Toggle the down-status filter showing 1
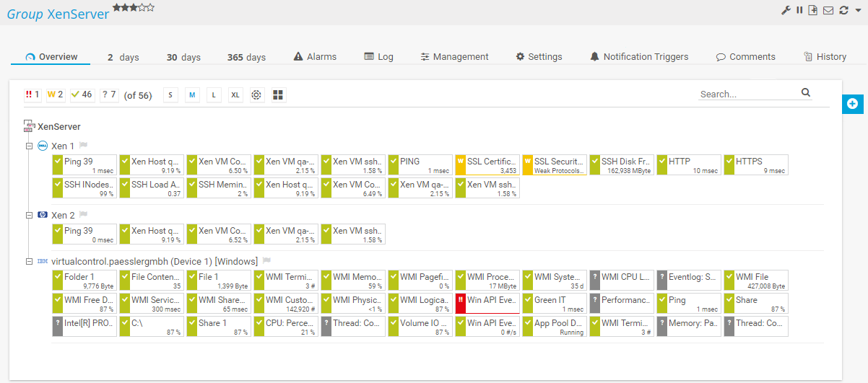The height and width of the screenshot is (383, 868). click(x=32, y=95)
